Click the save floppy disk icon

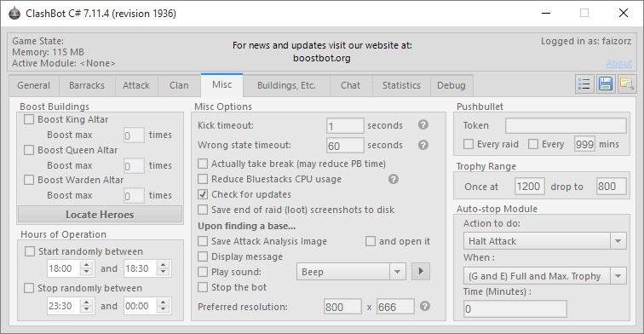pyautogui.click(x=606, y=84)
